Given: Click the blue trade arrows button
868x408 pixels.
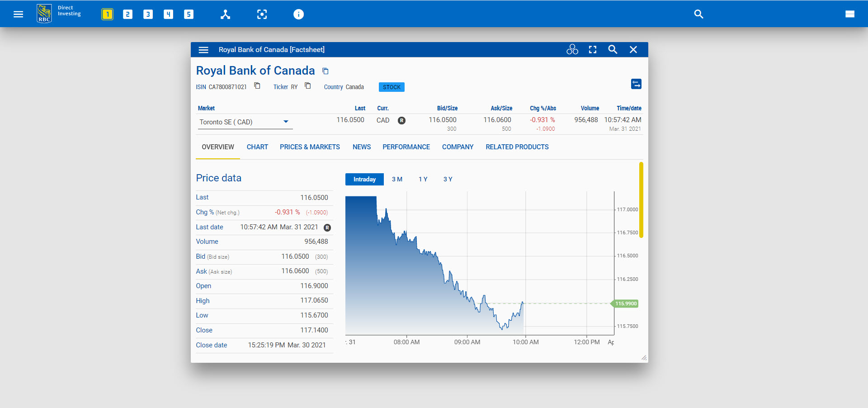Looking at the screenshot, I should 636,84.
